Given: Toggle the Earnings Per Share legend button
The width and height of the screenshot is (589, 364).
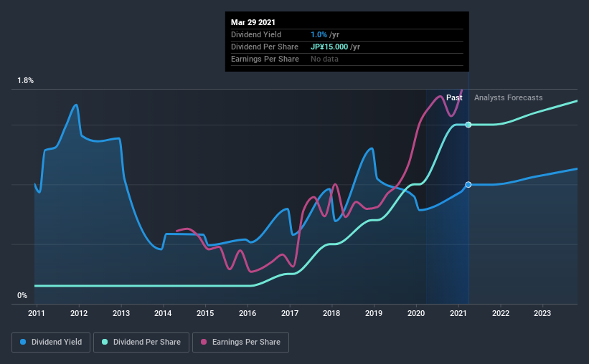Looking at the screenshot, I should 240,343.
